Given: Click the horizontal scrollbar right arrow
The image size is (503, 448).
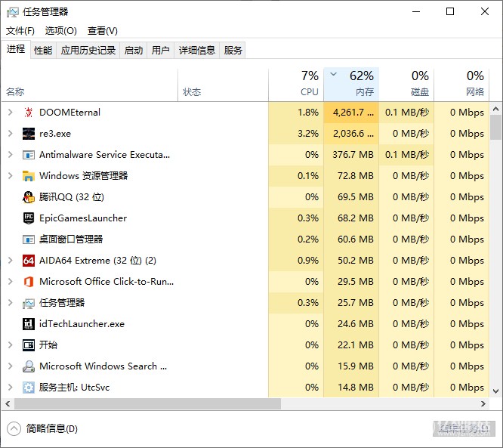Looking at the screenshot, I should (x=483, y=404).
